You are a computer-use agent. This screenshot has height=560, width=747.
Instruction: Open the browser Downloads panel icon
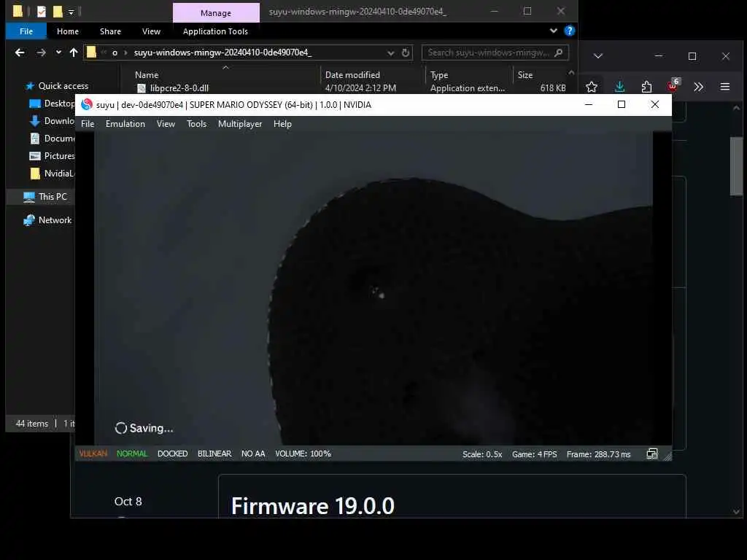click(x=619, y=87)
